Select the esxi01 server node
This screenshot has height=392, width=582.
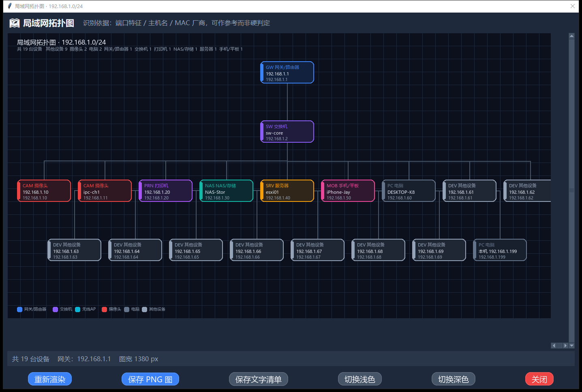[287, 191]
